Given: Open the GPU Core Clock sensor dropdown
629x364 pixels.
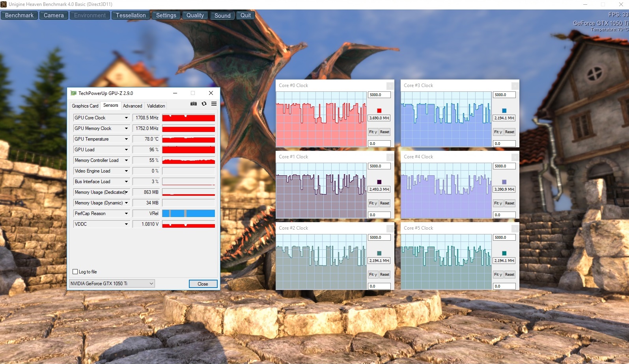Looking at the screenshot, I should 126,118.
